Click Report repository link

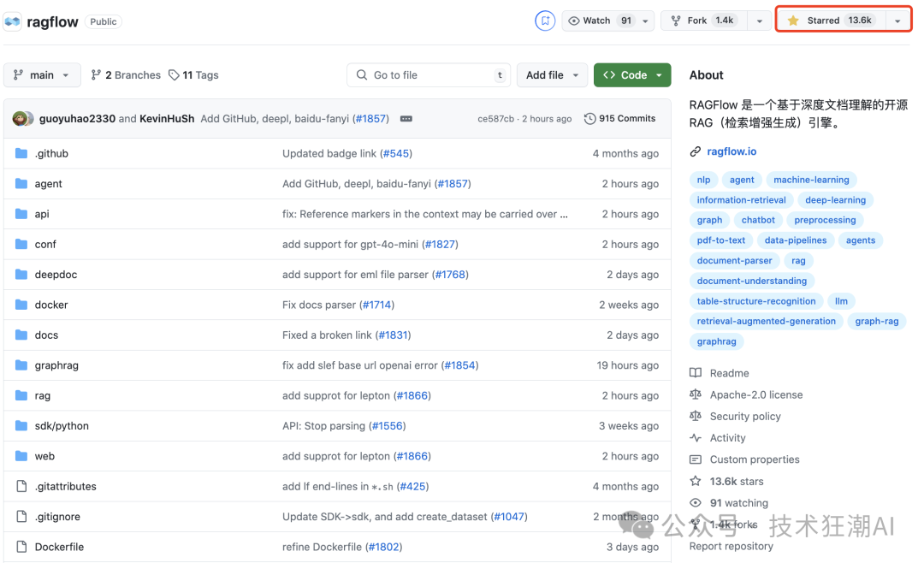[x=731, y=545]
